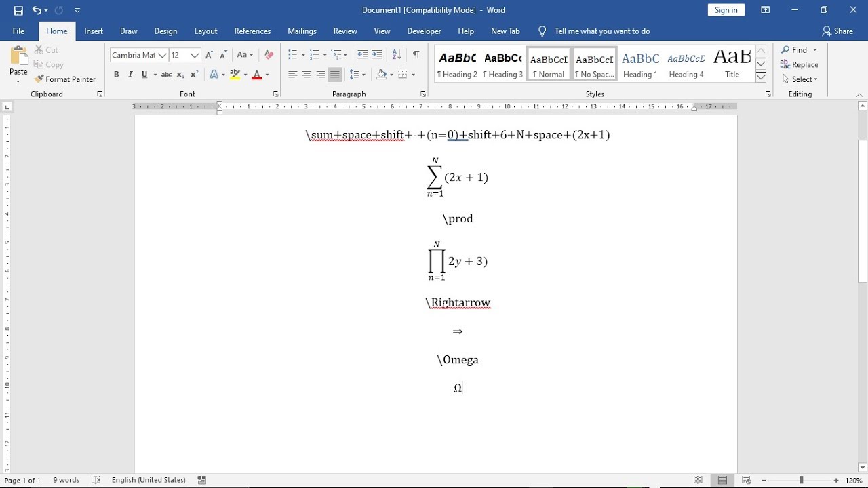Apply the red font color
This screenshot has height=488, width=868.
(256, 75)
